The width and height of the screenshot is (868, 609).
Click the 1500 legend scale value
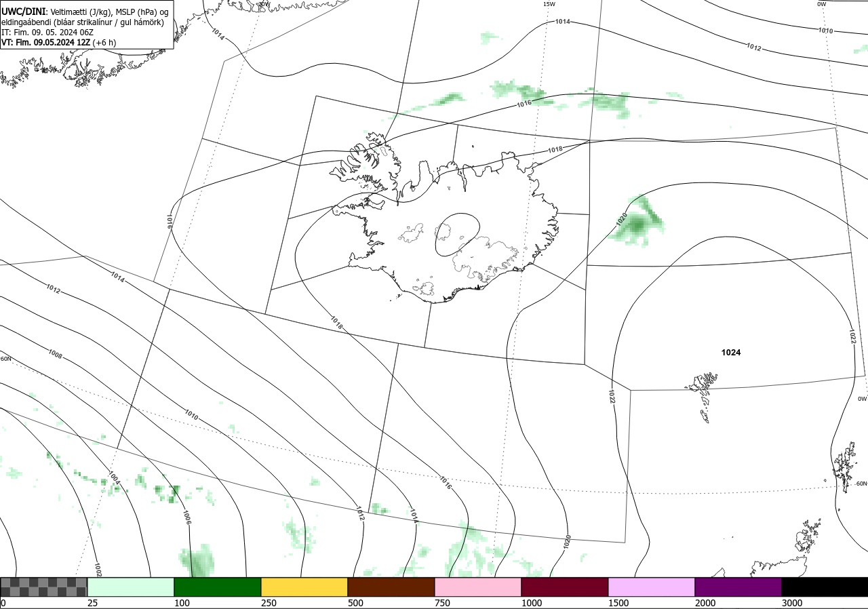tap(618, 603)
